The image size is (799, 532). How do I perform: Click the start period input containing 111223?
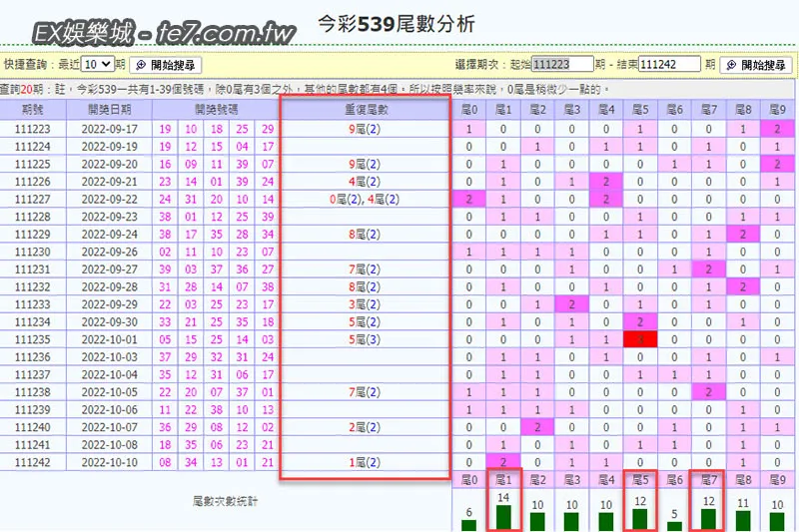point(562,64)
